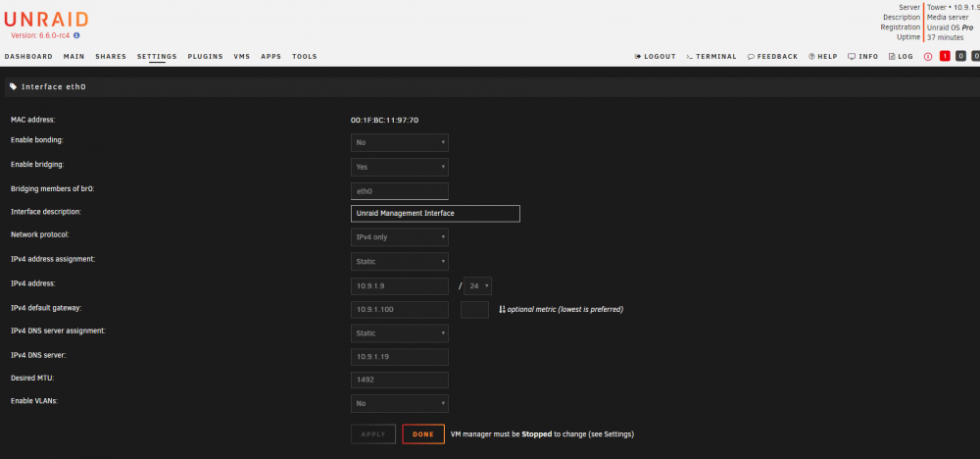Open the Settings tab
The image size is (980, 459).
coord(157,56)
